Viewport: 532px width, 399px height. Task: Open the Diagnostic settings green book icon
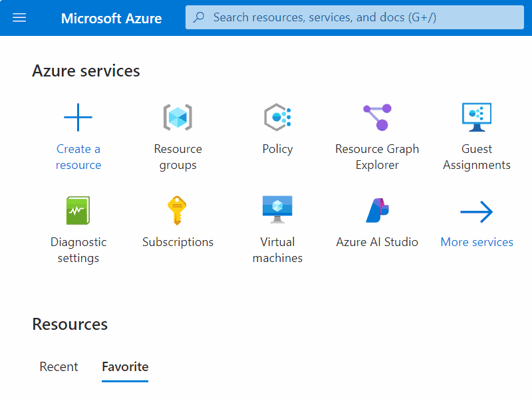point(78,210)
